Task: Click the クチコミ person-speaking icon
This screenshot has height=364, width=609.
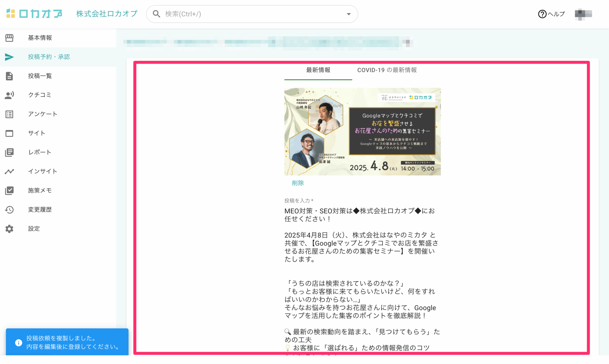Action: [9, 95]
